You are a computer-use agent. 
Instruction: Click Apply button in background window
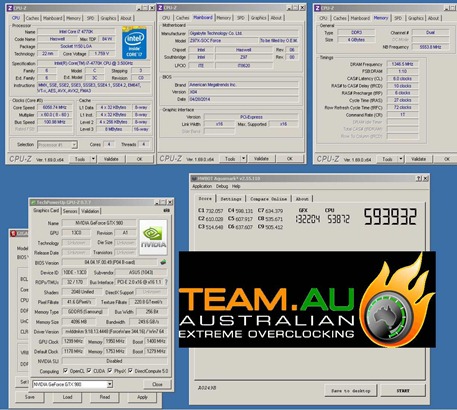[142, 397]
